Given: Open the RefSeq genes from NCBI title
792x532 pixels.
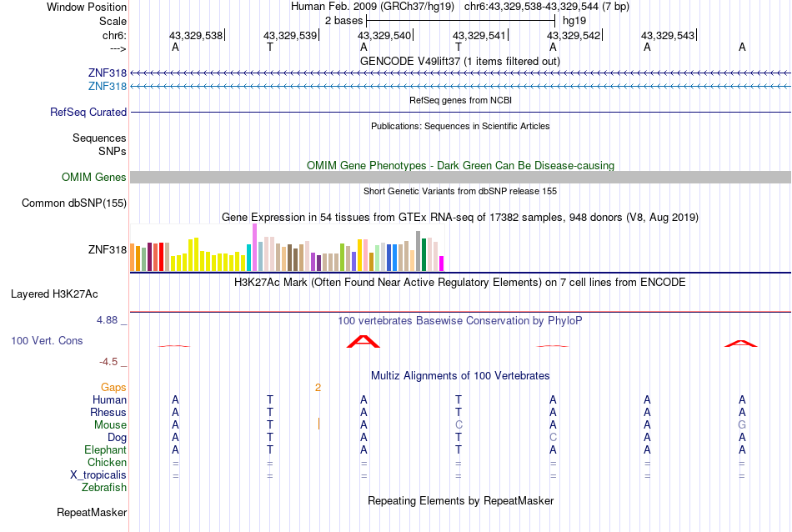Looking at the screenshot, I should (460, 100).
